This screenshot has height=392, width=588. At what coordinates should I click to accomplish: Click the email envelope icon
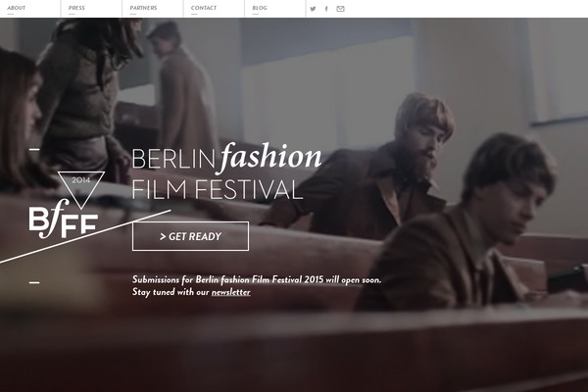point(340,9)
